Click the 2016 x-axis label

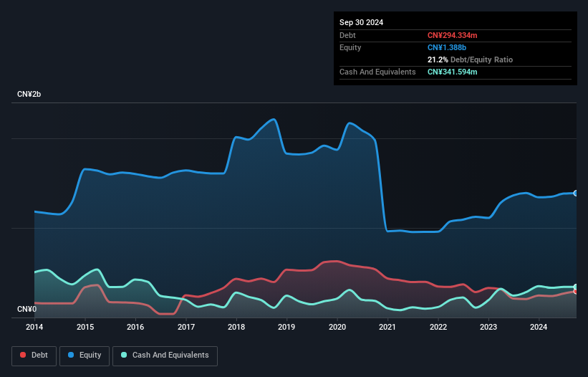(x=135, y=327)
